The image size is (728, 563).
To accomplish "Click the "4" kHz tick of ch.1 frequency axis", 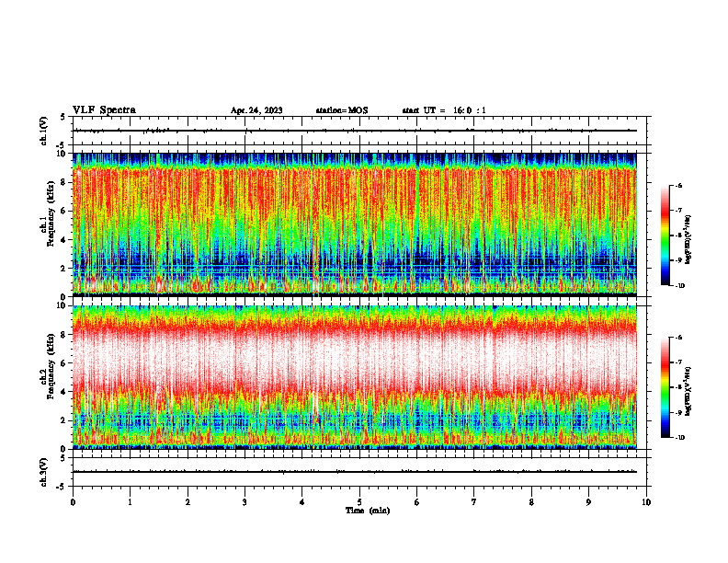I will [x=64, y=240].
